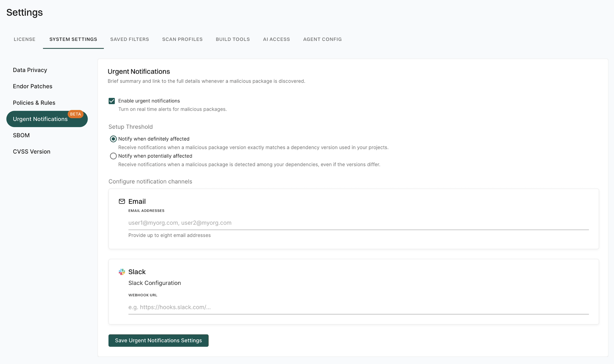Focus the email addresses input field
Viewport: 614px width, 364px height.
click(x=358, y=223)
